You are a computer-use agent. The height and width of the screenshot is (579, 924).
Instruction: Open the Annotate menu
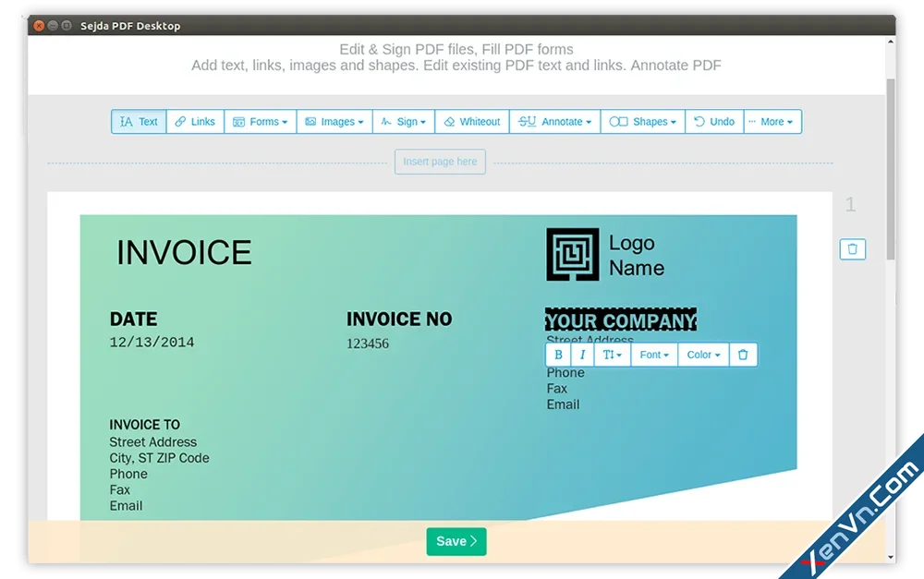[x=554, y=121]
